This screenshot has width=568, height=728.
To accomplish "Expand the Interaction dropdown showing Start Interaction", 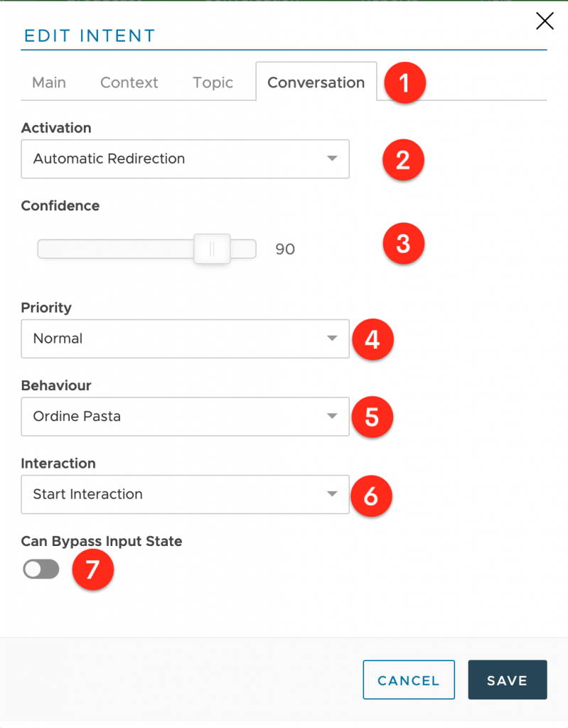I will (185, 494).
